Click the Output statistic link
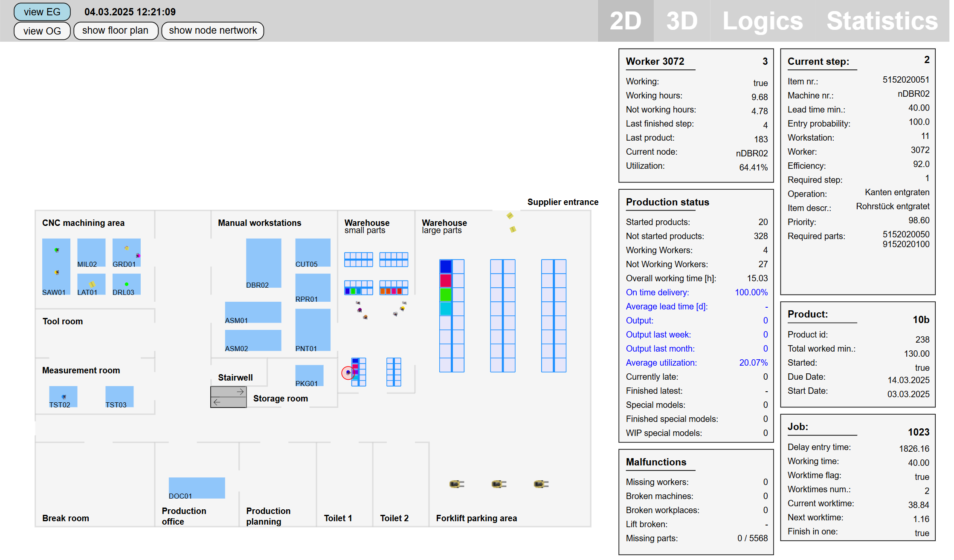The image size is (954, 560). point(639,320)
